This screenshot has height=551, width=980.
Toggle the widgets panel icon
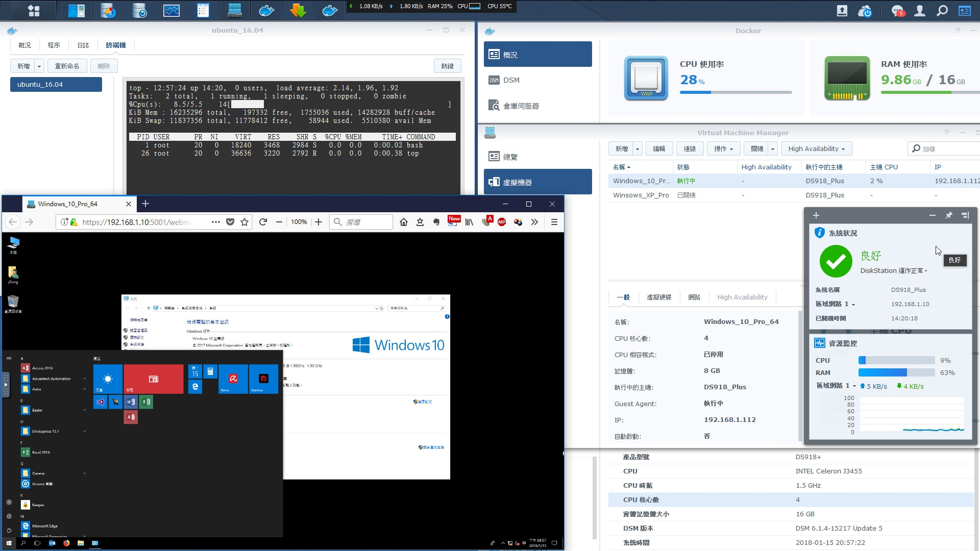[x=965, y=11]
